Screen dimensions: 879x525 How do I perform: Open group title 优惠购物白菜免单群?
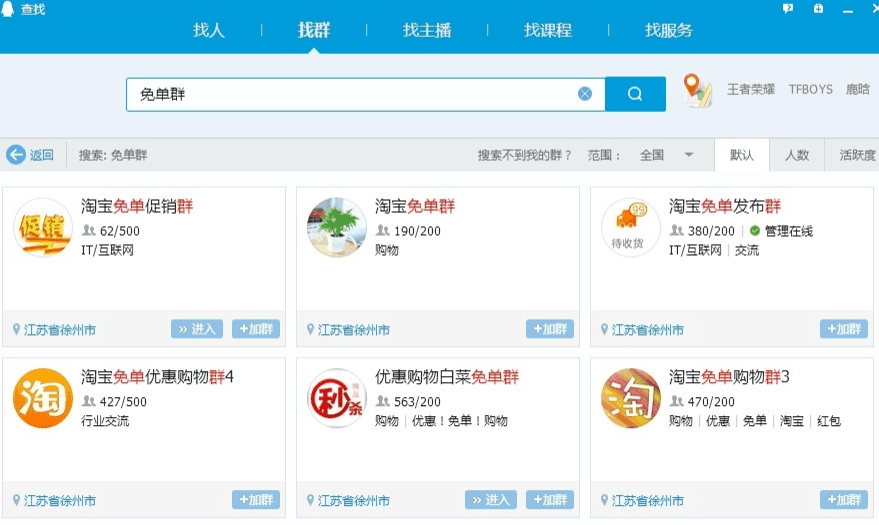pos(447,377)
